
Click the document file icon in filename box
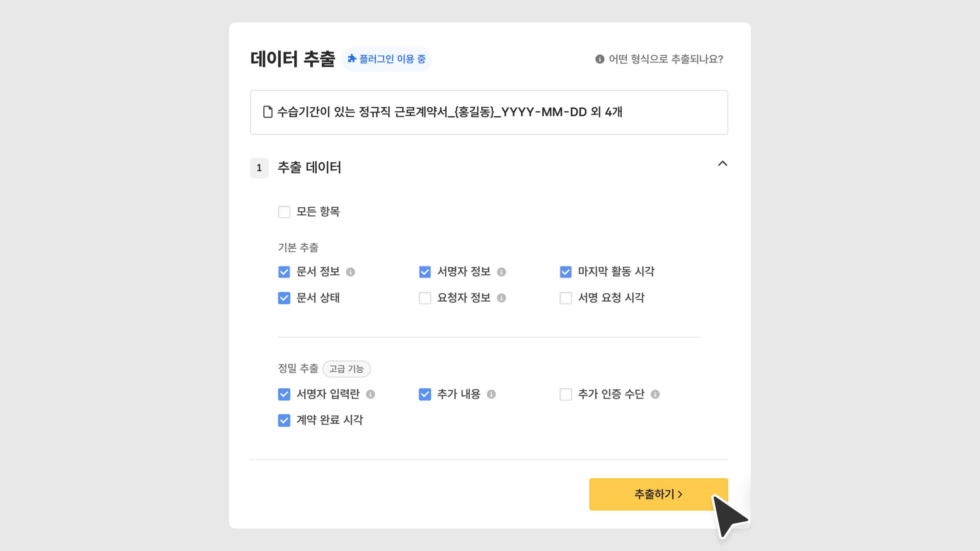click(268, 112)
